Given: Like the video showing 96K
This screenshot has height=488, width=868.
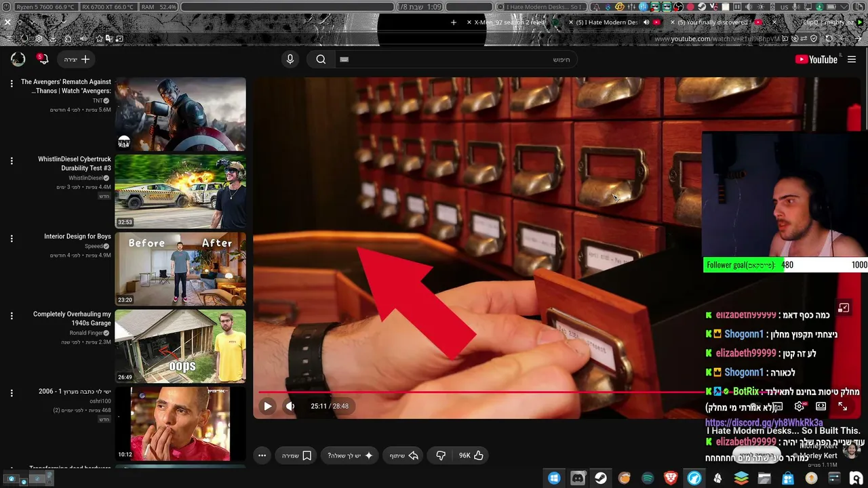Looking at the screenshot, I should coord(472,455).
